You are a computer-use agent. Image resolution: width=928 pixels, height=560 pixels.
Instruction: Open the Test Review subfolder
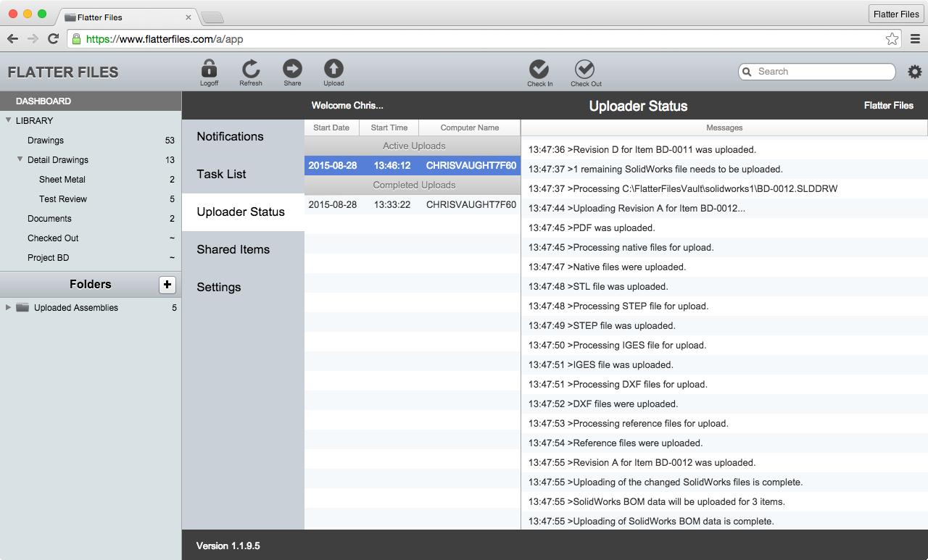tap(91, 198)
